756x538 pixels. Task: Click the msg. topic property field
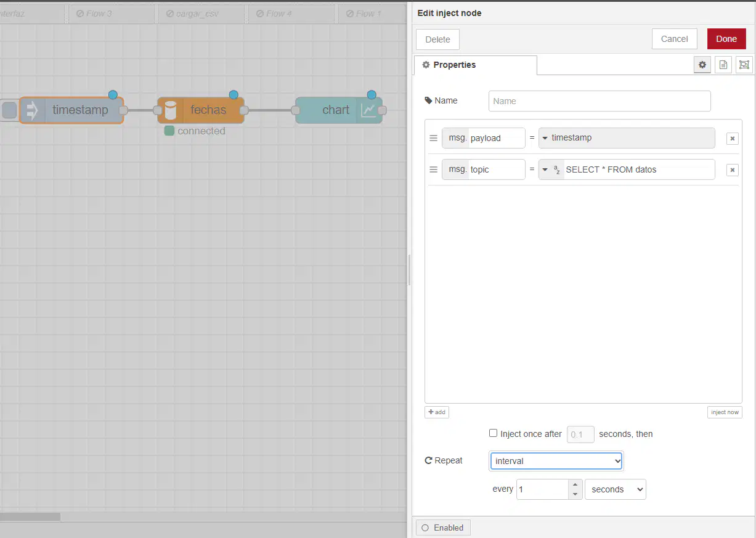484,169
